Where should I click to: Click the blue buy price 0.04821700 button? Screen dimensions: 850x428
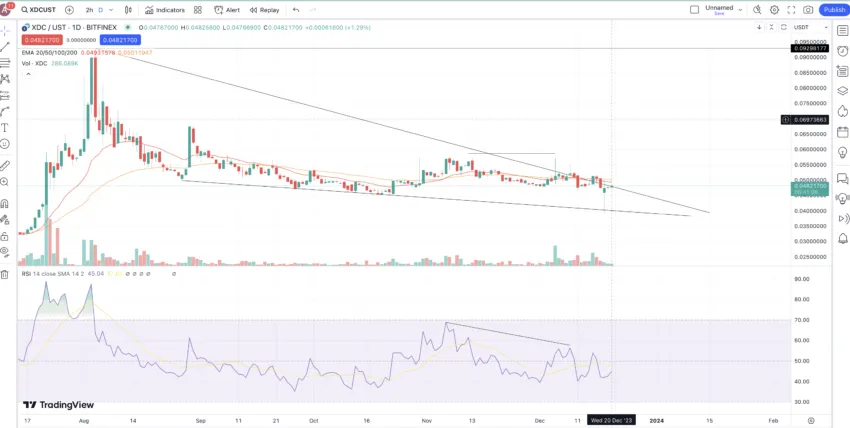pos(120,40)
